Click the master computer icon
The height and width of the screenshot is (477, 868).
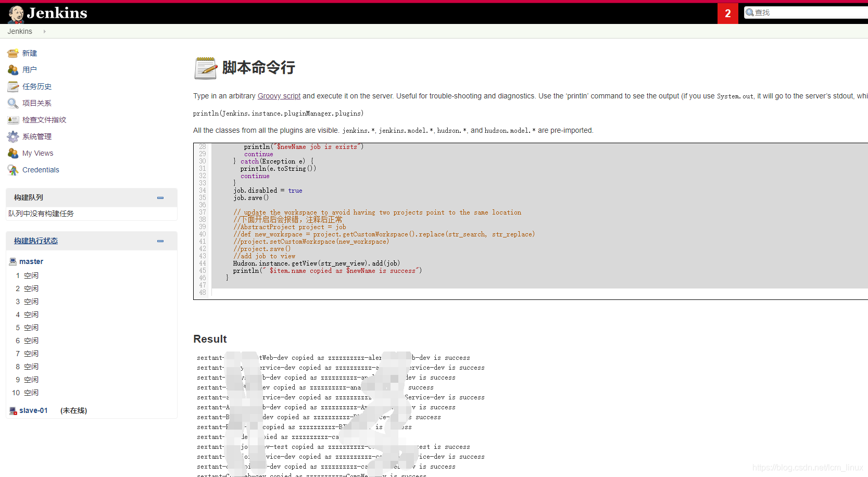pos(13,261)
